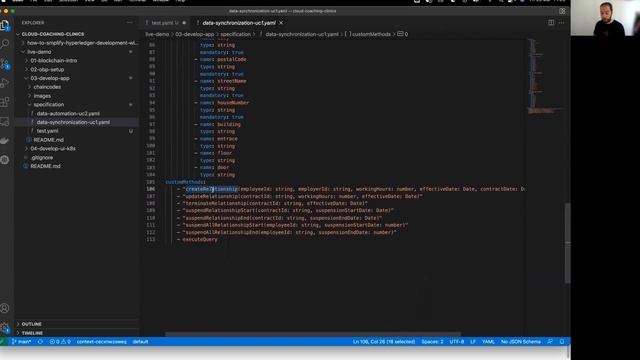Click the default namespace status item
Viewport: 640px width, 360px height.
pos(140,342)
